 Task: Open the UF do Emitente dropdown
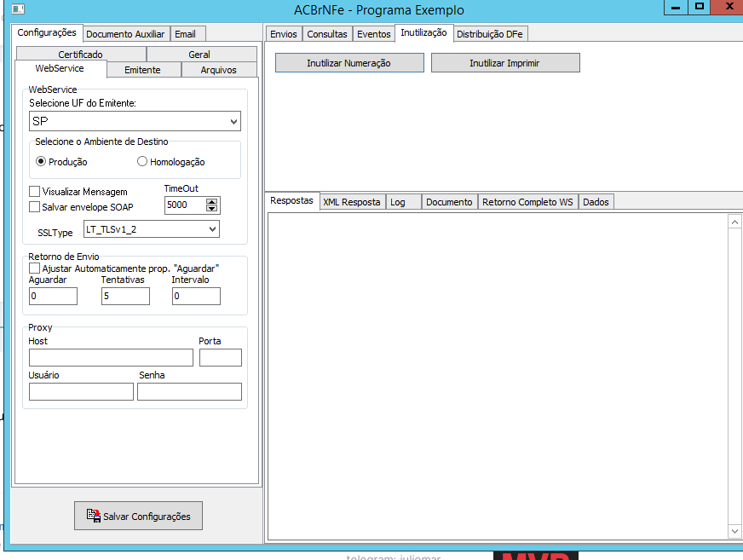135,121
